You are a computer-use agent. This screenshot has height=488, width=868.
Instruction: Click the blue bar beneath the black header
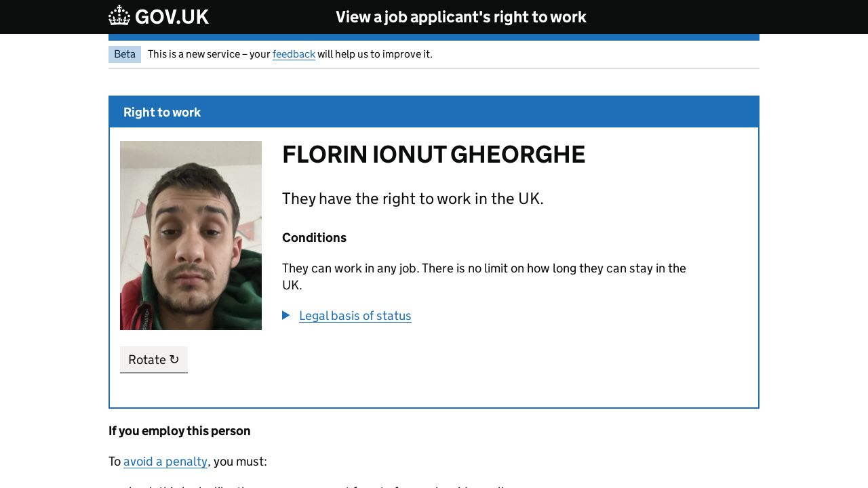click(x=434, y=37)
